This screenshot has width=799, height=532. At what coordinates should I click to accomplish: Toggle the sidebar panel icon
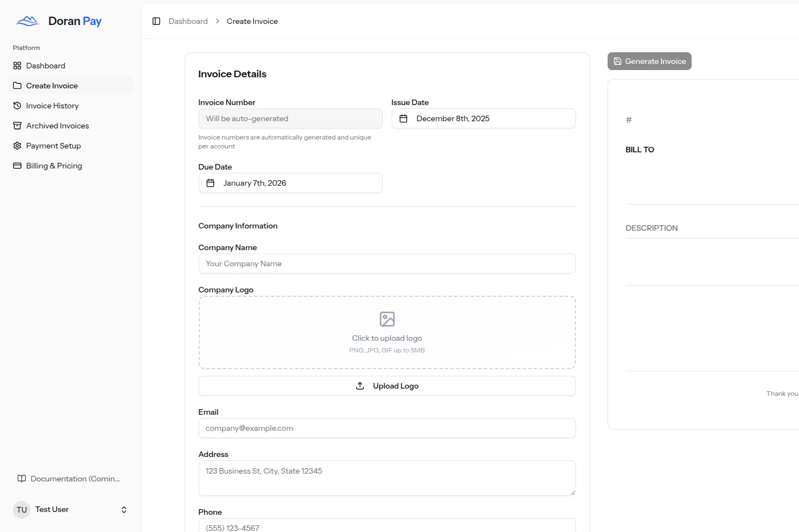pyautogui.click(x=156, y=21)
